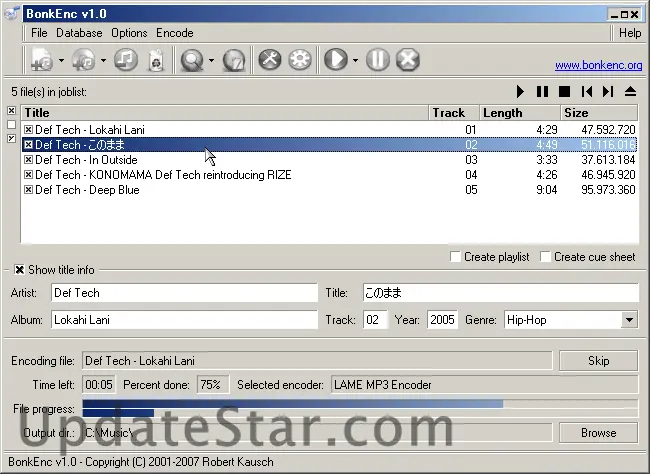Click the Browse button for output directory
This screenshot has width=650, height=474.
pos(599,433)
